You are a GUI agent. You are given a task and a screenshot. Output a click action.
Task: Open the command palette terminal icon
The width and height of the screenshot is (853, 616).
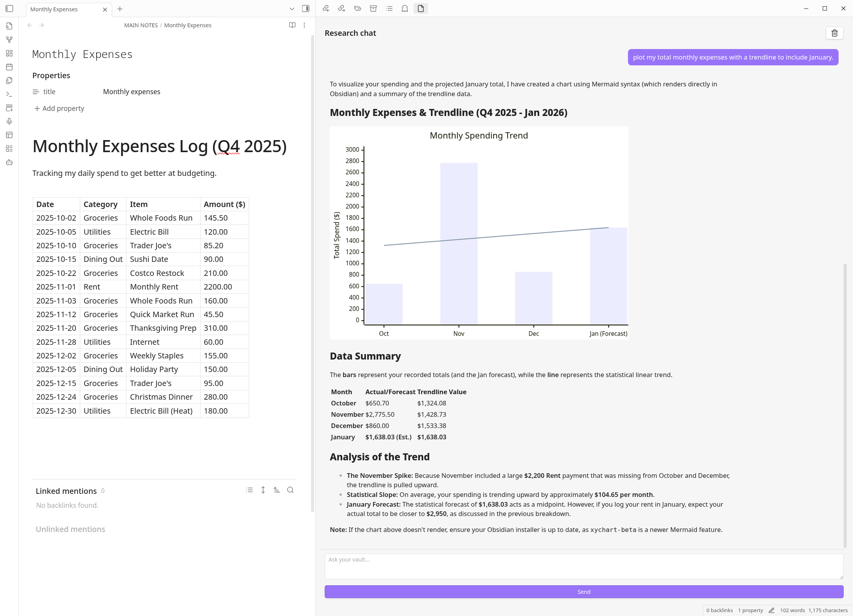point(9,94)
